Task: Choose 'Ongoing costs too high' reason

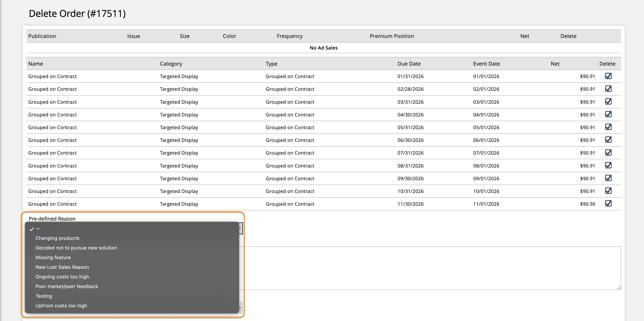Action: point(62,277)
